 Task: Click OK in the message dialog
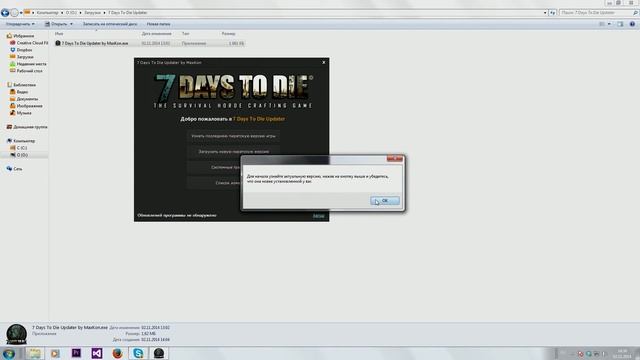point(385,201)
